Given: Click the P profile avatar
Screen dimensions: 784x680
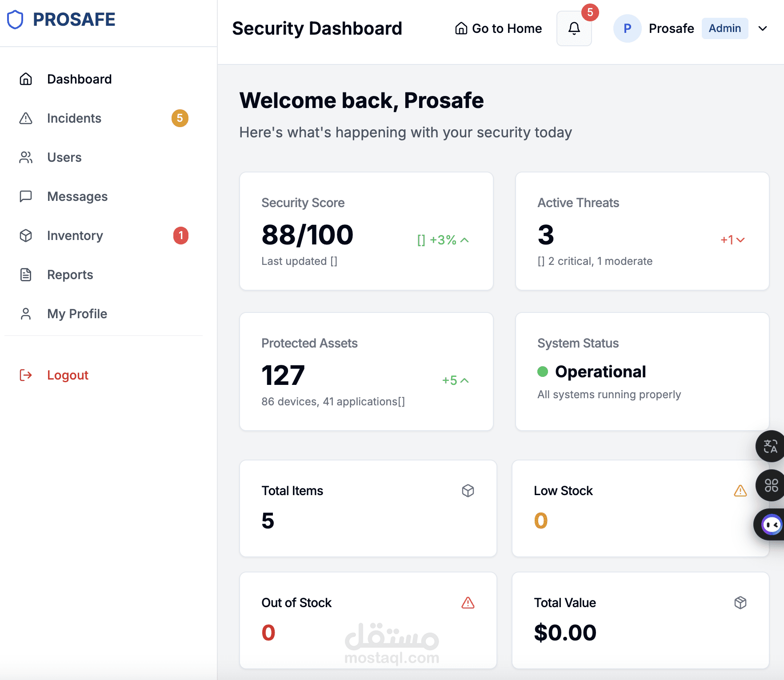Looking at the screenshot, I should (627, 28).
